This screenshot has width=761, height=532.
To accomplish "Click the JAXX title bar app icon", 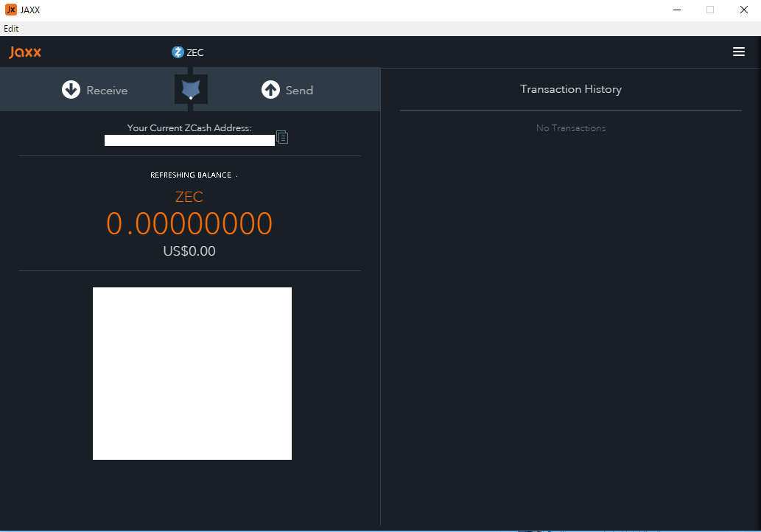I will 10,10.
